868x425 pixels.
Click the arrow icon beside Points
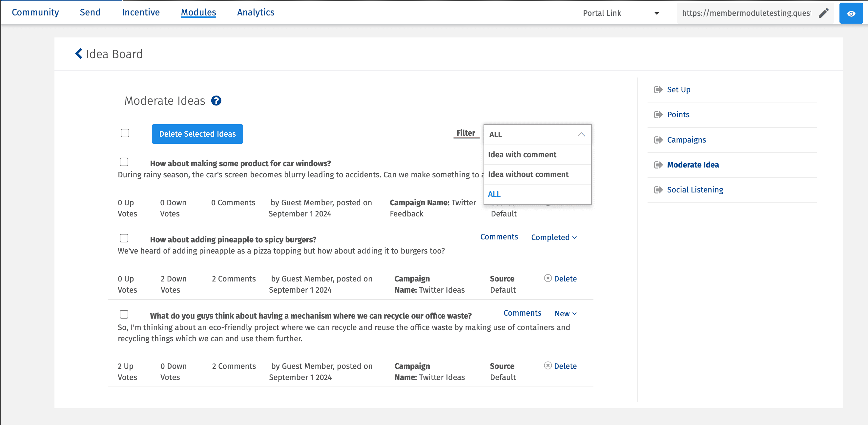(658, 115)
